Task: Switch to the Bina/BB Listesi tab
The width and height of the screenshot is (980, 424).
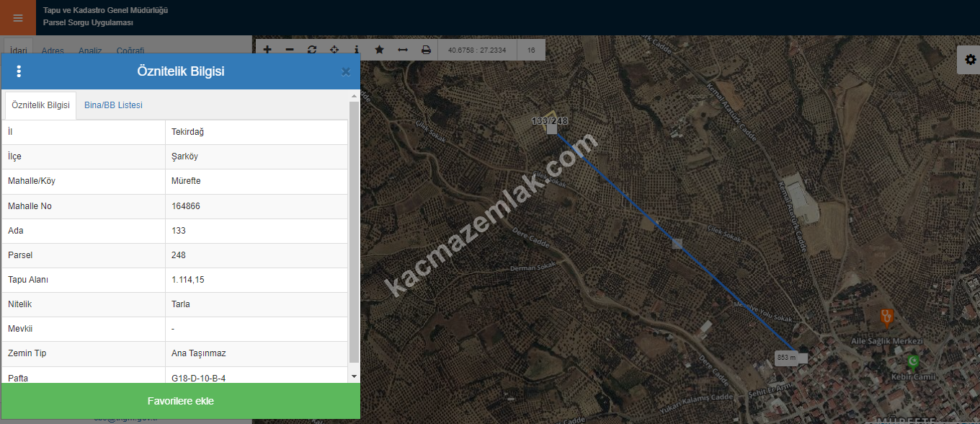Action: 113,105
